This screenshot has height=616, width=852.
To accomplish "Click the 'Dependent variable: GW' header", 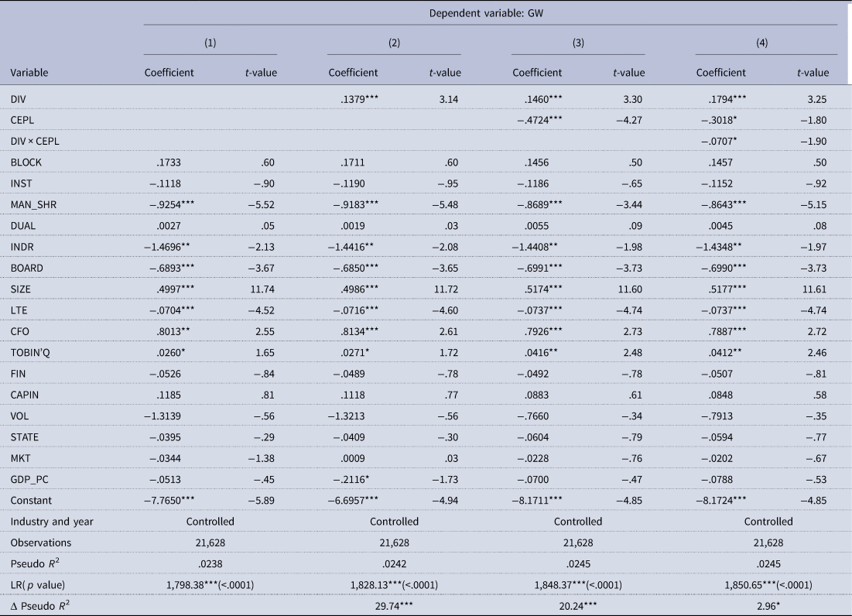I will pyautogui.click(x=491, y=12).
